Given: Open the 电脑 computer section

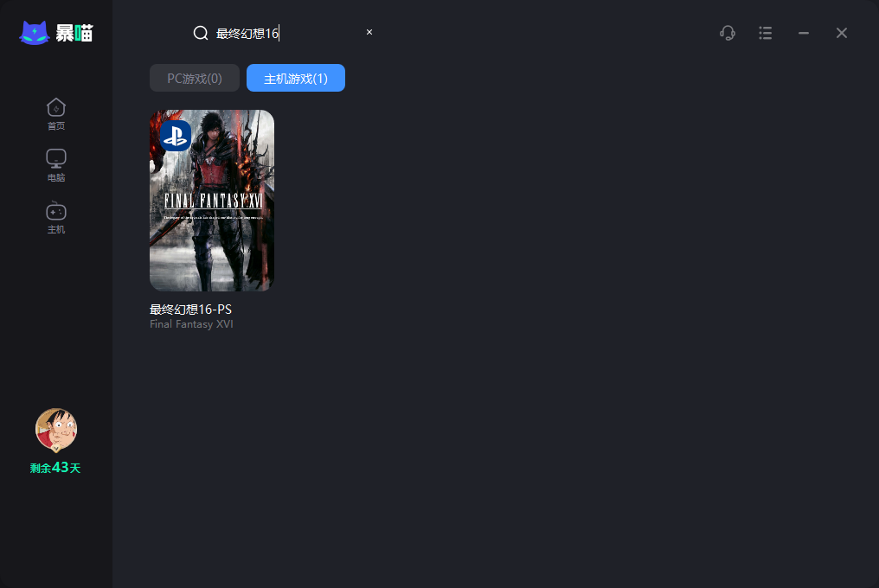Looking at the screenshot, I should tap(56, 166).
